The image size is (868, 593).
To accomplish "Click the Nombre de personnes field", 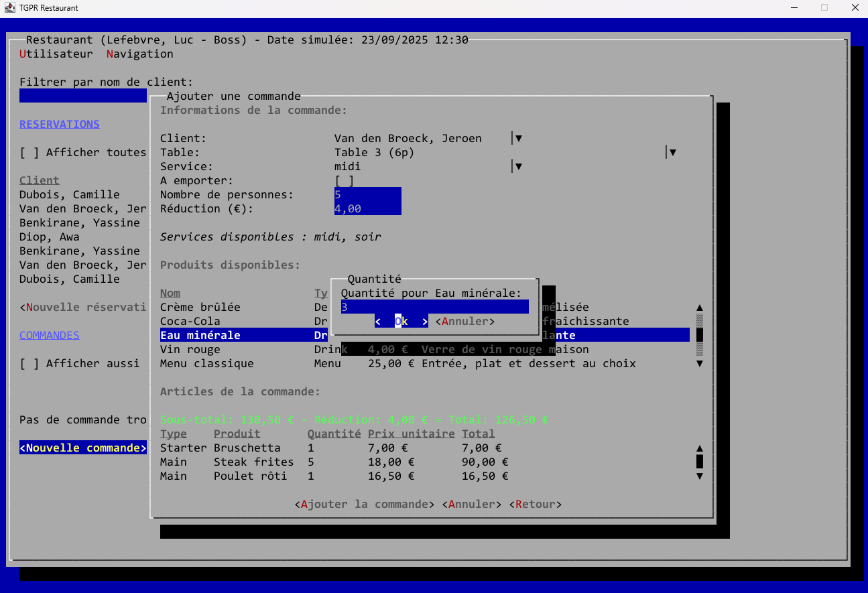I will click(x=368, y=194).
